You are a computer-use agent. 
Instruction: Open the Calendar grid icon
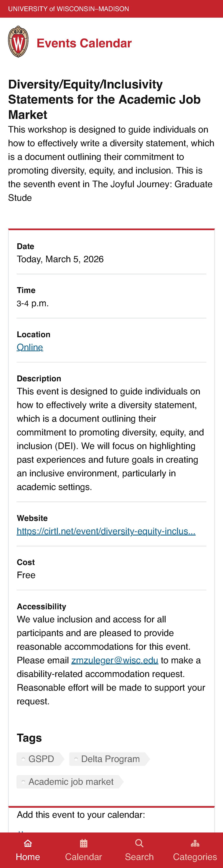point(83,843)
